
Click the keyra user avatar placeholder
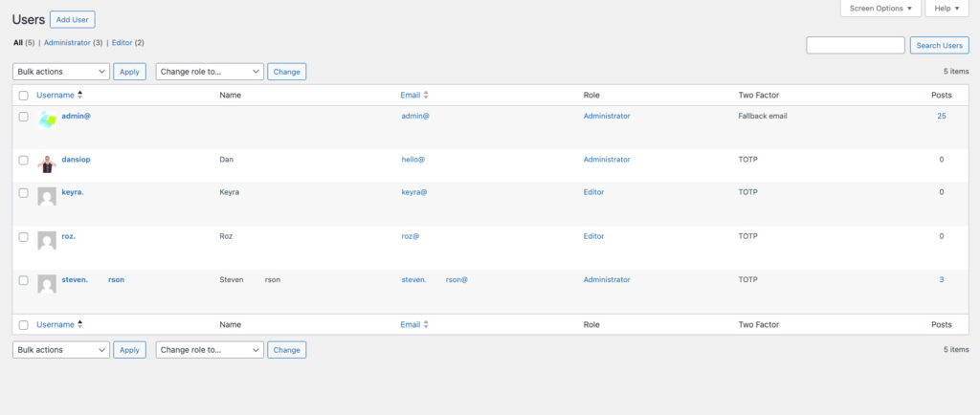(x=47, y=197)
